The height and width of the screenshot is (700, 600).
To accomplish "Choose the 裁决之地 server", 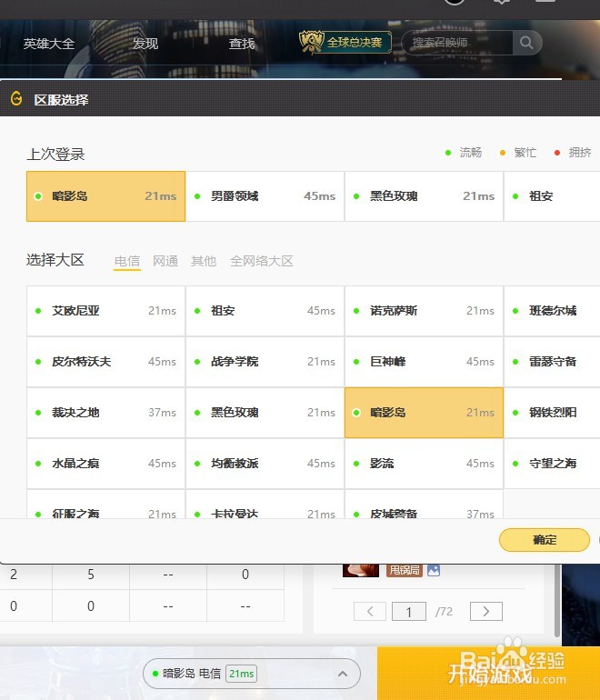I will [x=105, y=413].
